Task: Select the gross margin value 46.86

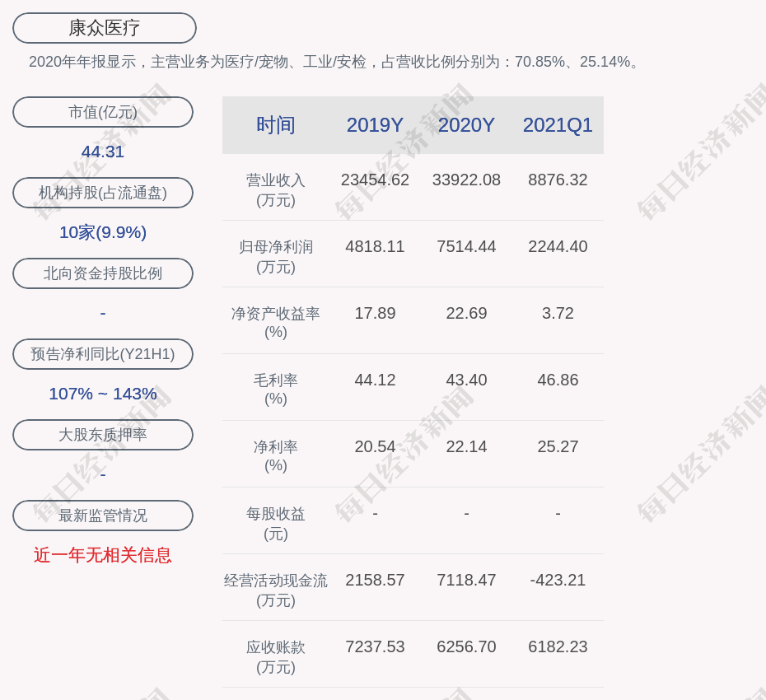Action: pyautogui.click(x=558, y=380)
